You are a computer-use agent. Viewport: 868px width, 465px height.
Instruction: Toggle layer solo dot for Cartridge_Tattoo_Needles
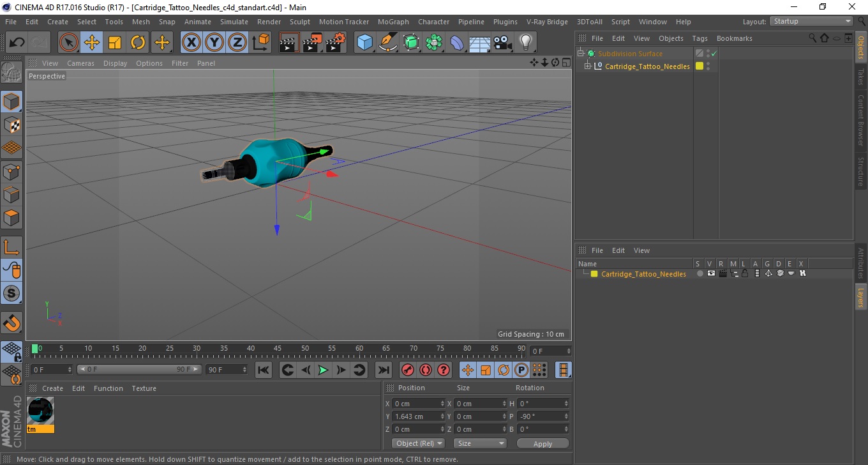pos(700,273)
